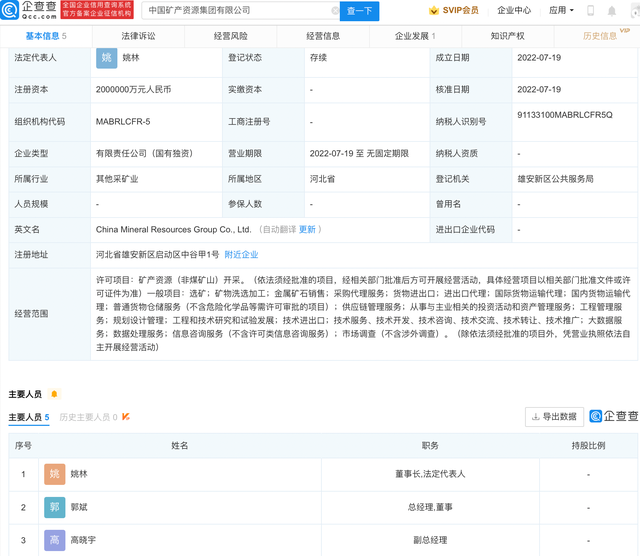Click the bell icon beside 主要人员 heading
The width and height of the screenshot is (640, 556).
pos(54,394)
